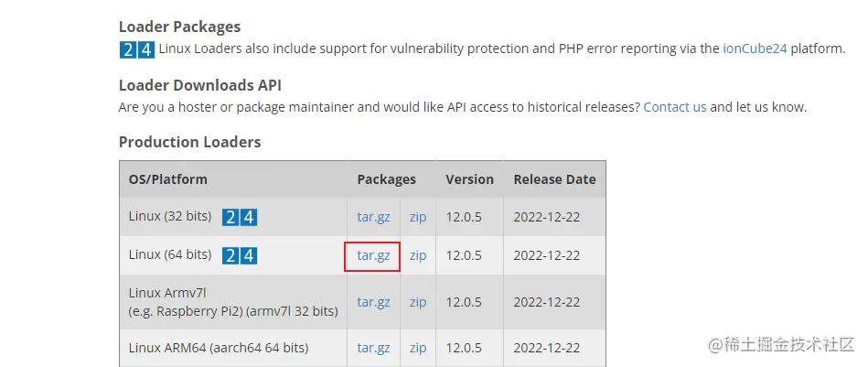
Task: Click the Version column header
Action: click(469, 179)
